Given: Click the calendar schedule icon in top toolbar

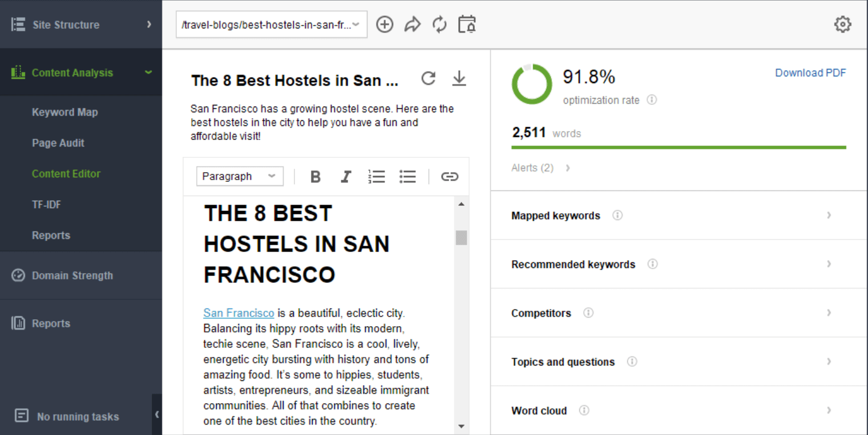Looking at the screenshot, I should pyautogui.click(x=467, y=25).
